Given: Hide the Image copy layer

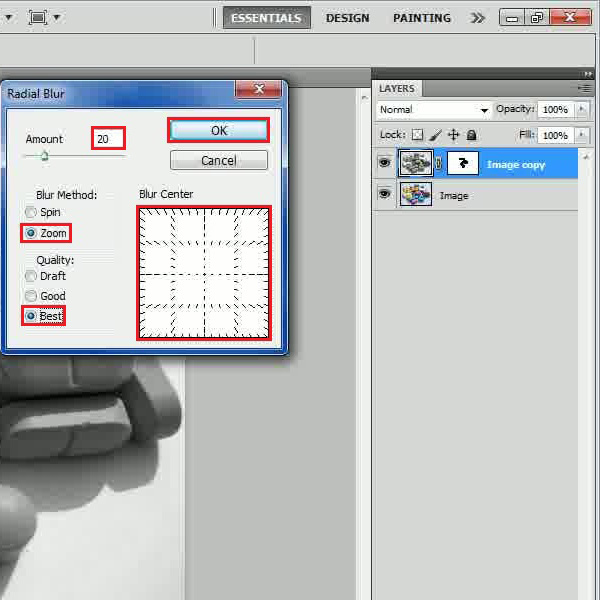Looking at the screenshot, I should (385, 163).
